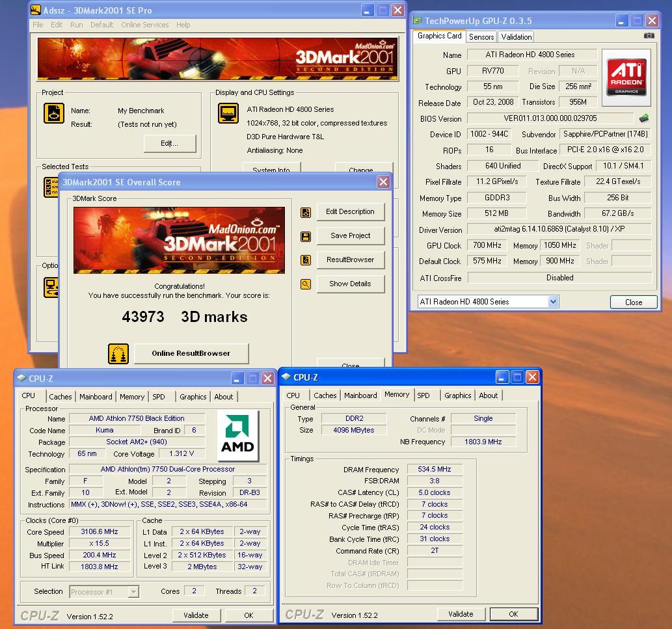Click OK in right CPU-Z window
The width and height of the screenshot is (672, 629).
(514, 614)
